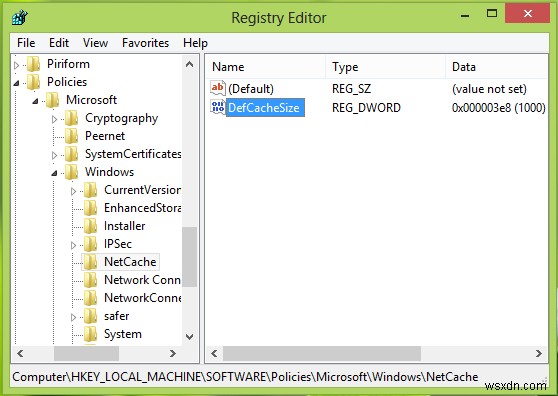Click tree pane scroll up arrow
Screen dimensions: 558x396
tap(190, 64)
